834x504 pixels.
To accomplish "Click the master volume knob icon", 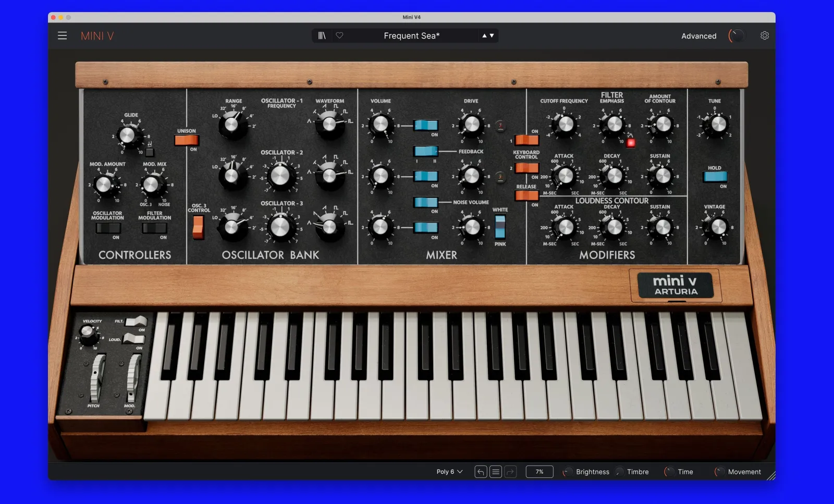I will (x=737, y=35).
